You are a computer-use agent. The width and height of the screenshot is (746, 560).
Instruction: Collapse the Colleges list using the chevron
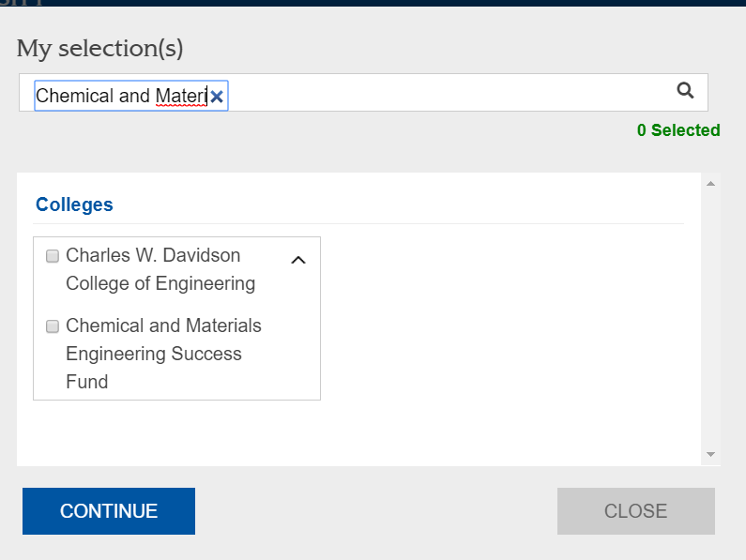(x=298, y=260)
